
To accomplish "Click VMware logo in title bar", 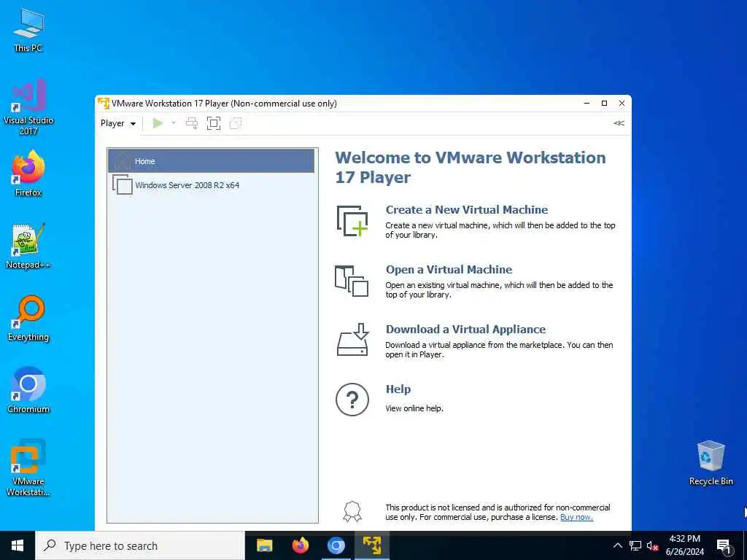I will click(x=104, y=104).
